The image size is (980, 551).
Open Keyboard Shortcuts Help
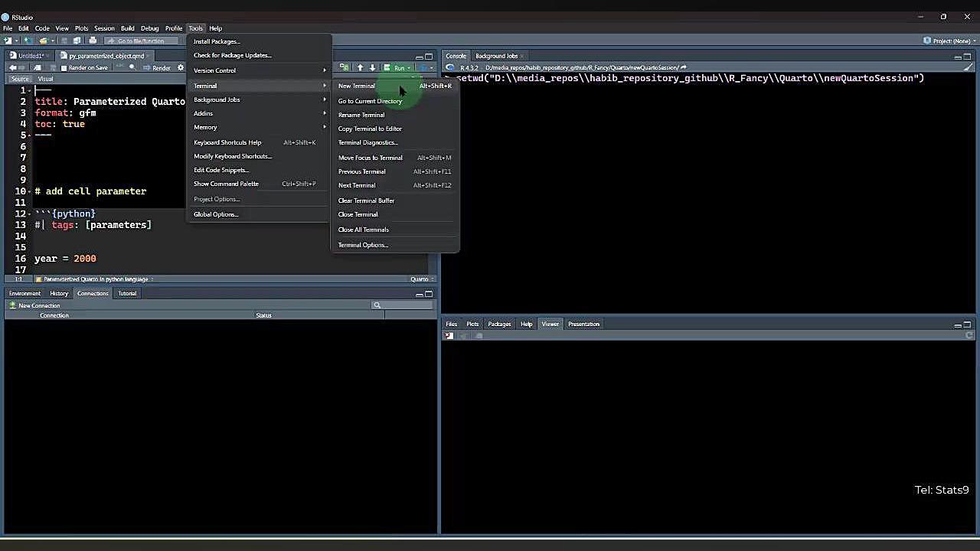click(260, 142)
